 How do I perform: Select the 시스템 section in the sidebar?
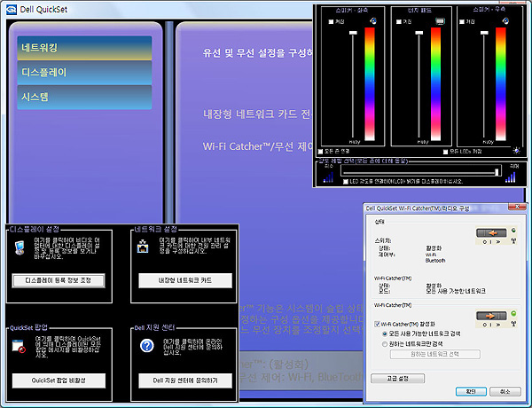pos(84,97)
